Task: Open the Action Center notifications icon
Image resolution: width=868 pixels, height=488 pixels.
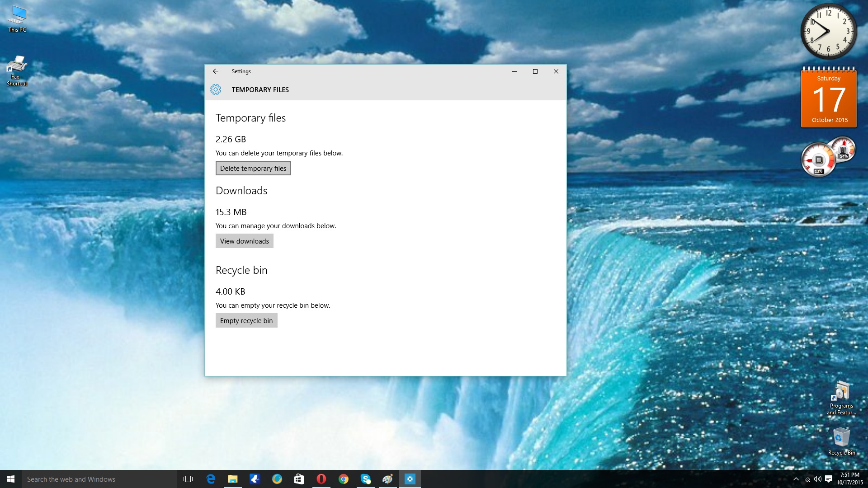Action: pyautogui.click(x=829, y=479)
